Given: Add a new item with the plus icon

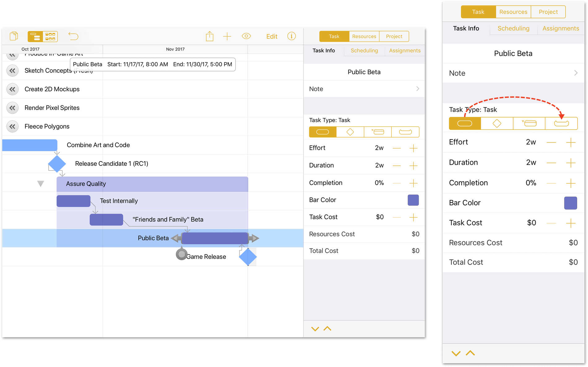Looking at the screenshot, I should click(227, 36).
